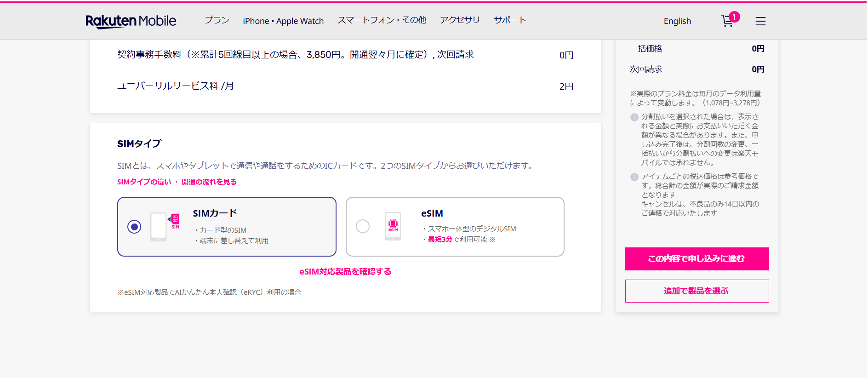Viewport: 868px width, 378px height.
Task: Select the eSIM radio button
Action: [x=363, y=226]
